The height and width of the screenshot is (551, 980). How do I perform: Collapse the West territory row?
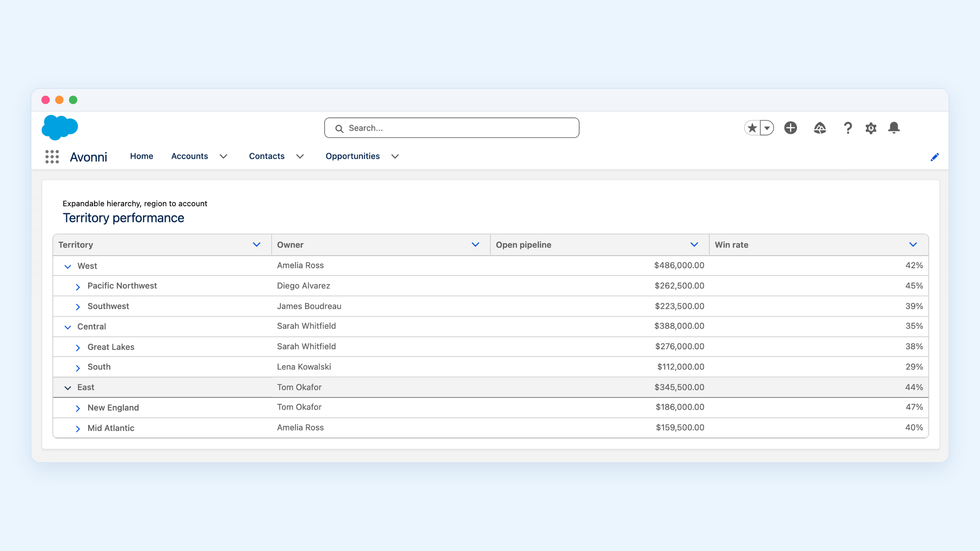tap(68, 266)
